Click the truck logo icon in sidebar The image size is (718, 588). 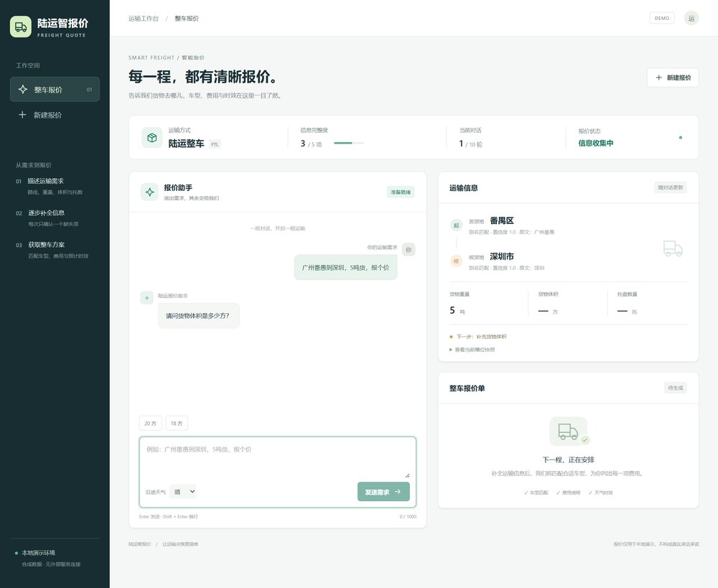(x=21, y=27)
